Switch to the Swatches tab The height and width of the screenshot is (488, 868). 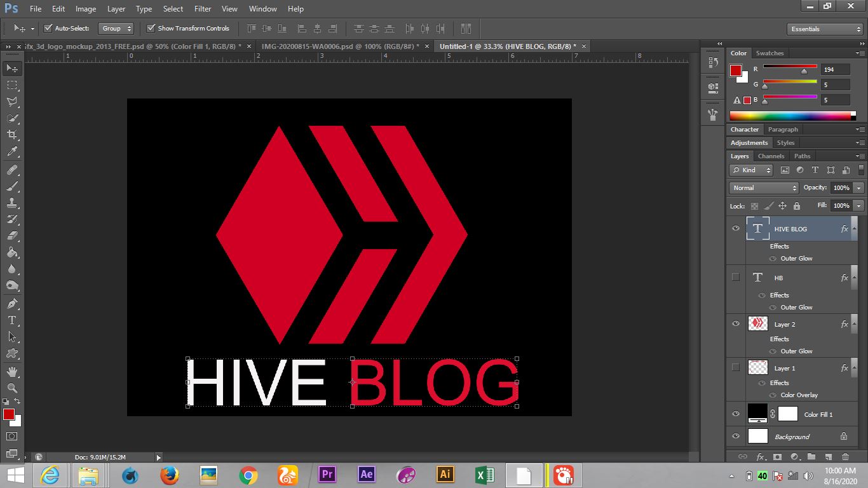click(x=770, y=53)
